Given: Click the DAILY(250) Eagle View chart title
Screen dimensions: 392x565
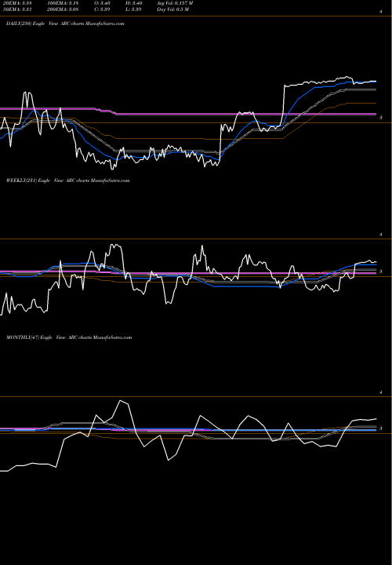Looking at the screenshot, I should [x=65, y=24].
